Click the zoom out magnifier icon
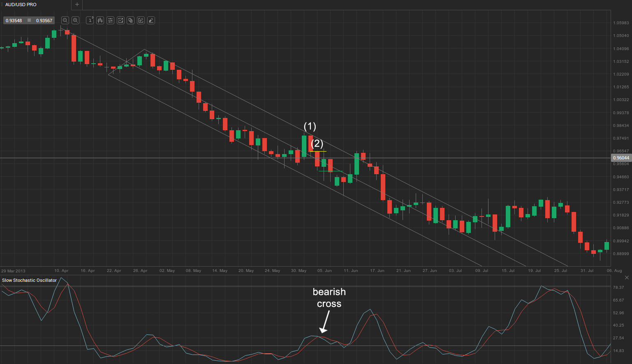This screenshot has width=632, height=364. pyautogui.click(x=65, y=20)
